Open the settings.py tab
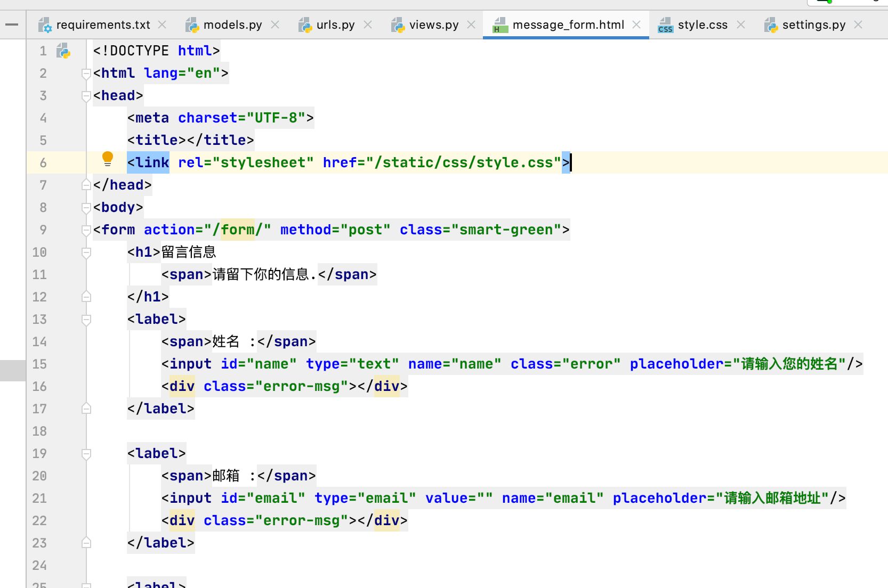This screenshot has height=588, width=888. (814, 24)
